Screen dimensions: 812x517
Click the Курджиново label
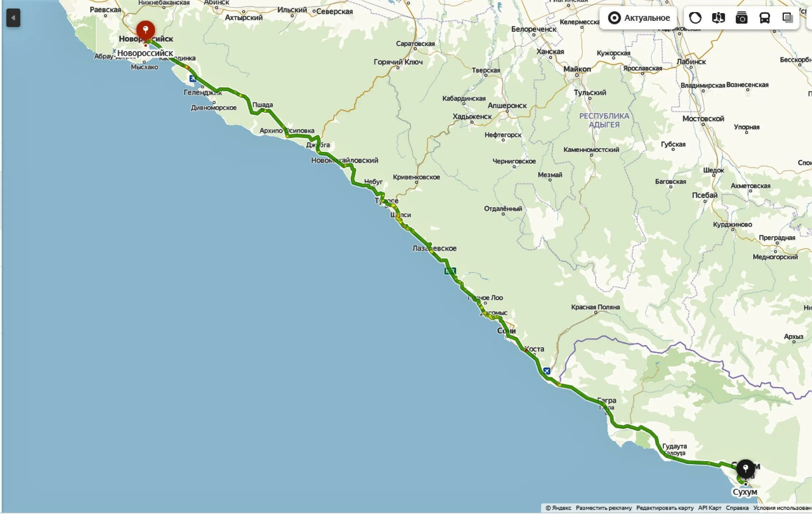pyautogui.click(x=732, y=225)
